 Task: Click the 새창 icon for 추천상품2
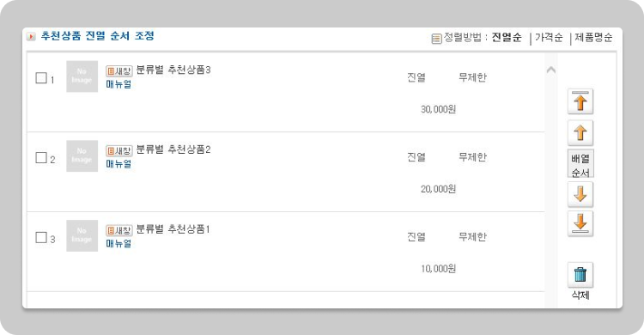[119, 151]
